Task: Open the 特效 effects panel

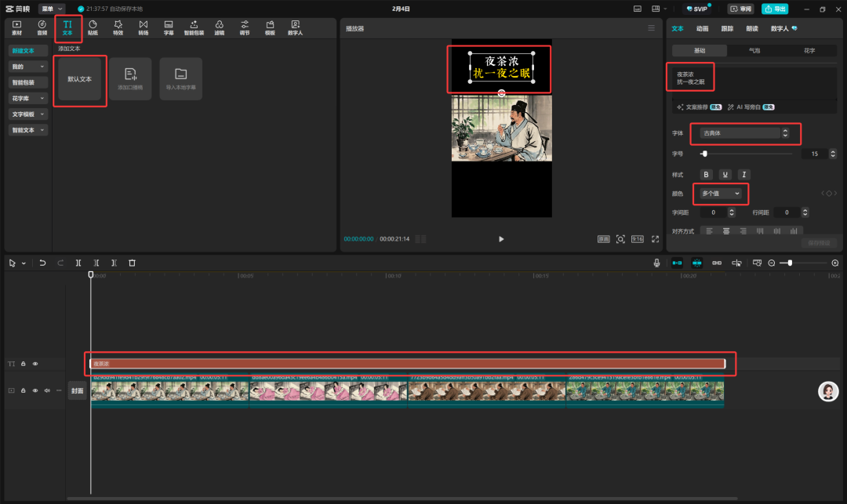Action: tap(118, 28)
